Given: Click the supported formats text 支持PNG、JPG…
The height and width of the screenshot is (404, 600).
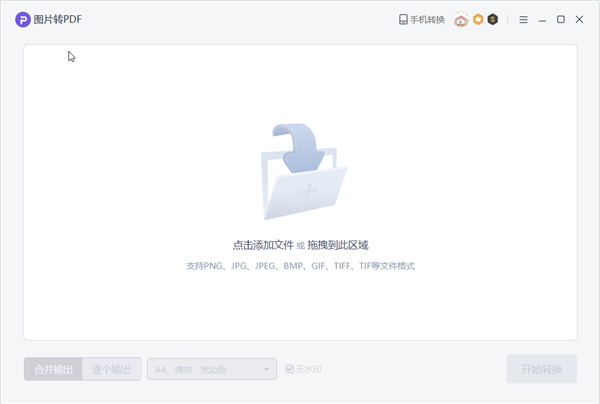Looking at the screenshot, I should pos(300,266).
